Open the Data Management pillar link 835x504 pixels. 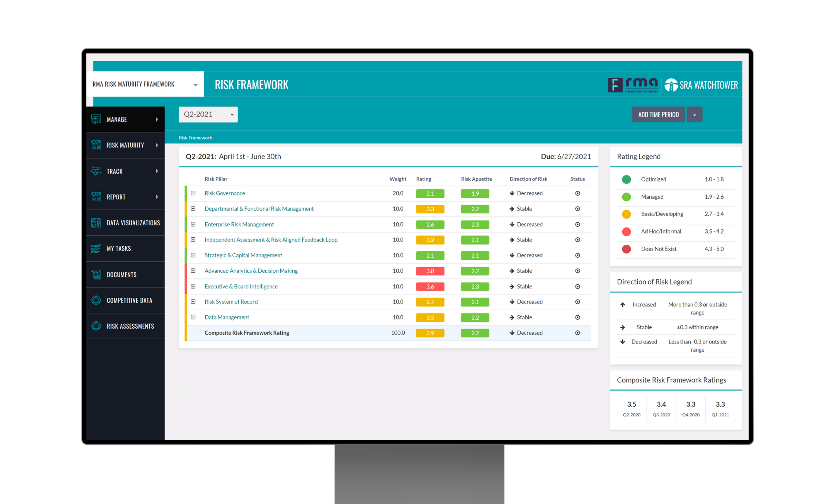coord(227,317)
